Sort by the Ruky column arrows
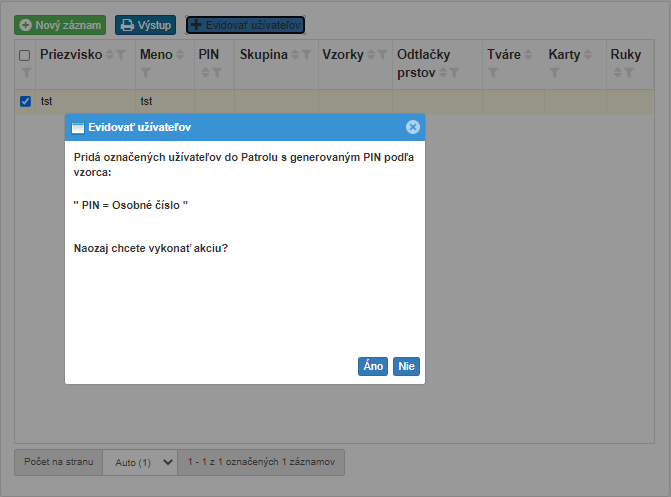Image resolution: width=671 pixels, height=497 pixels. click(x=618, y=73)
